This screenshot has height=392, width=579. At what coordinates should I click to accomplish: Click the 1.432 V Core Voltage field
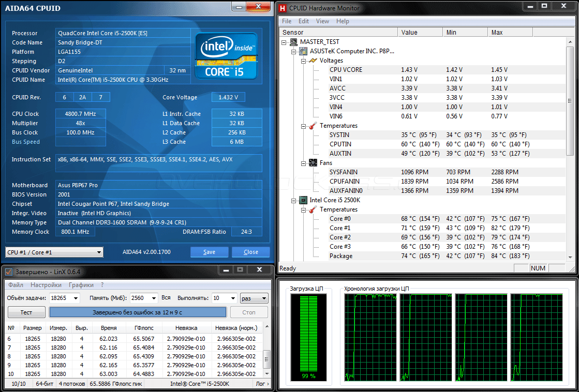(x=228, y=97)
